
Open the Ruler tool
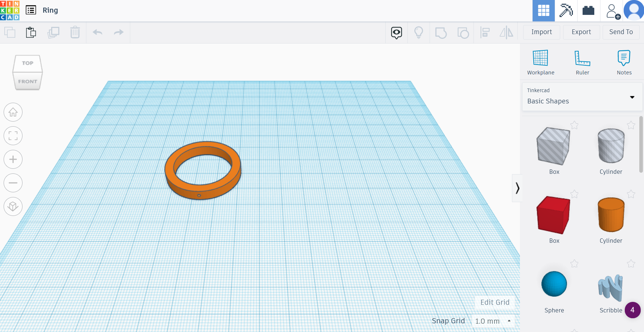[x=582, y=62]
